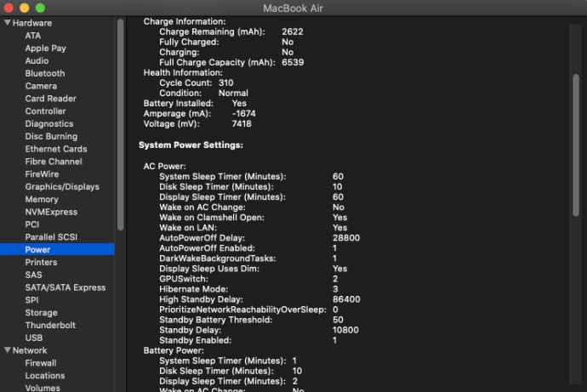Viewport: 587px width, 392px height.
Task: Click the System Power Settings heading
Action: [191, 145]
